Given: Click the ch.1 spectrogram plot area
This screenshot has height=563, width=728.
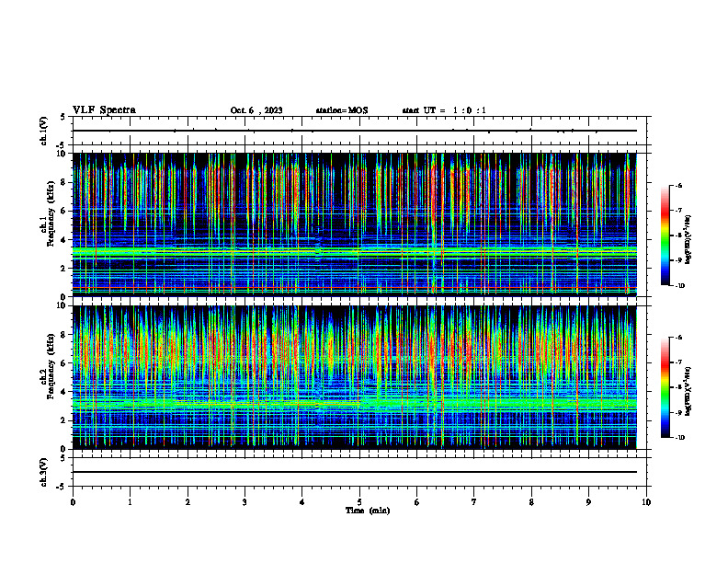Looking at the screenshot, I should (x=355, y=224).
